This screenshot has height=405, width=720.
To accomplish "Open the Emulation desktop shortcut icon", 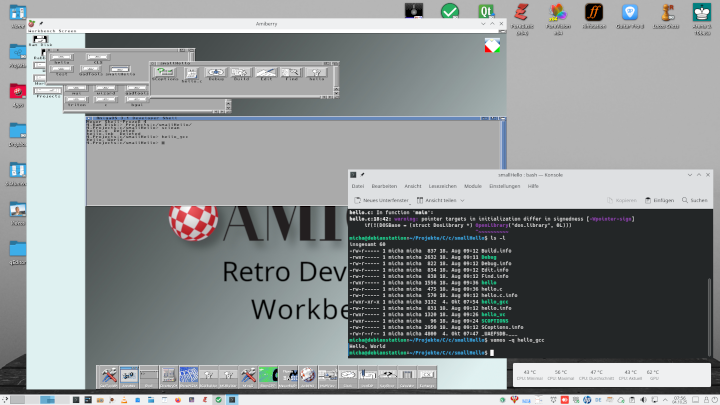I will click(594, 17).
